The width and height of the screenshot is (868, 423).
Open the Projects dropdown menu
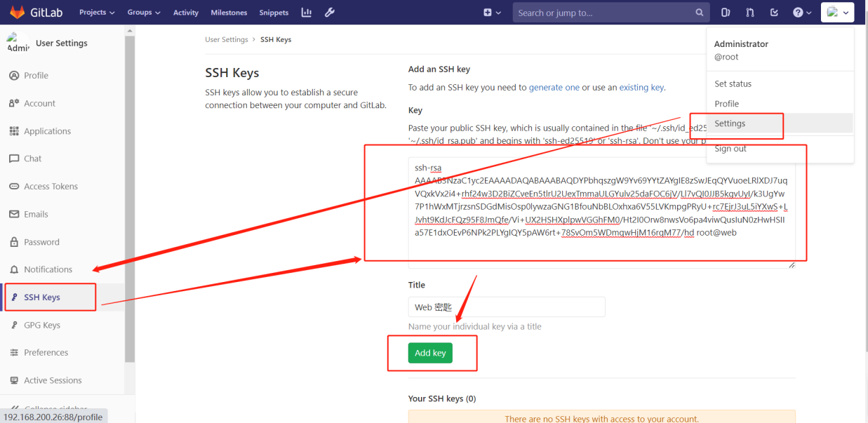[x=96, y=12]
